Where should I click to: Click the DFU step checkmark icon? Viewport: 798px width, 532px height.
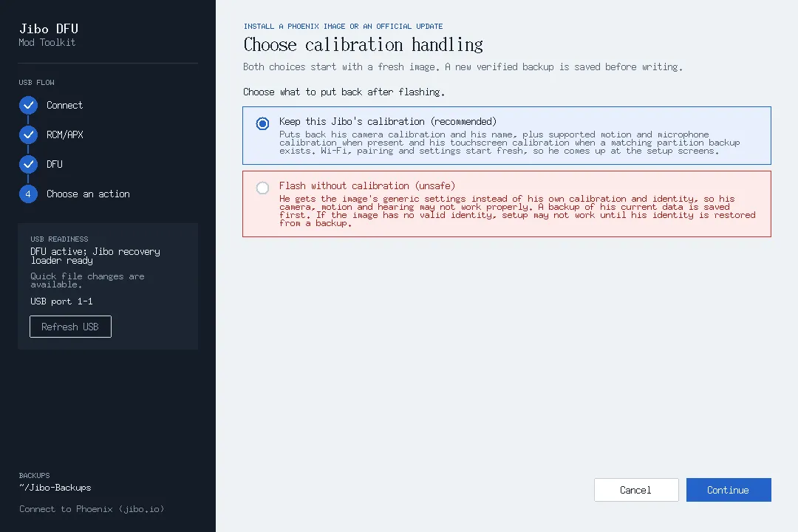29,165
